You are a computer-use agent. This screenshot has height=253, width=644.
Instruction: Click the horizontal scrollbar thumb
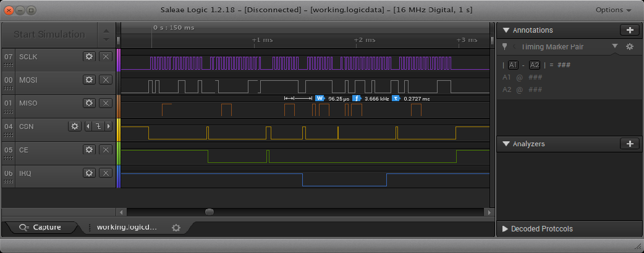click(x=210, y=212)
